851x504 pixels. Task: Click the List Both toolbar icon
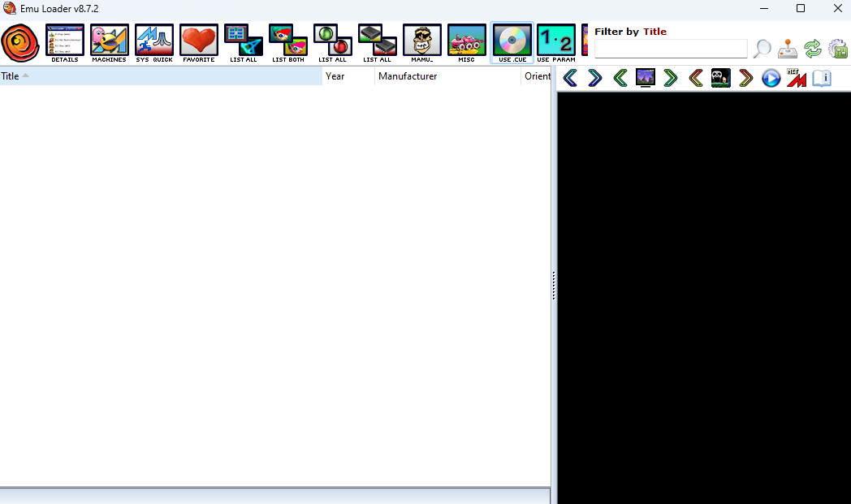pyautogui.click(x=288, y=41)
